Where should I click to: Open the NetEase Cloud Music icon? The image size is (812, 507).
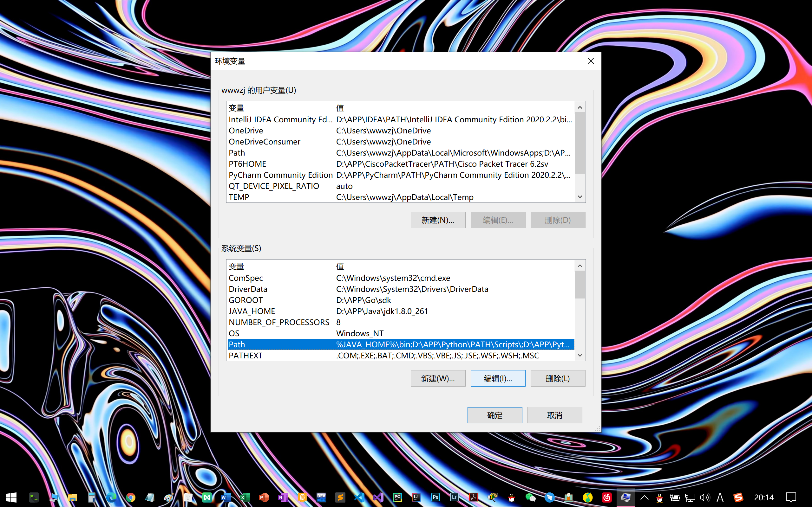coord(607,497)
